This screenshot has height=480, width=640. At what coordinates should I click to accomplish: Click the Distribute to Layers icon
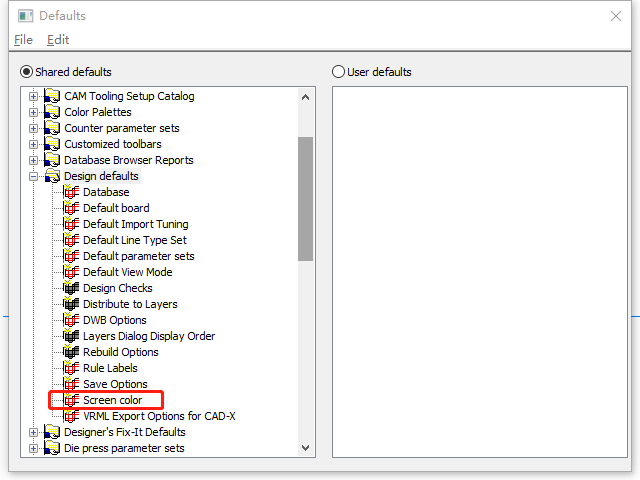tap(71, 304)
